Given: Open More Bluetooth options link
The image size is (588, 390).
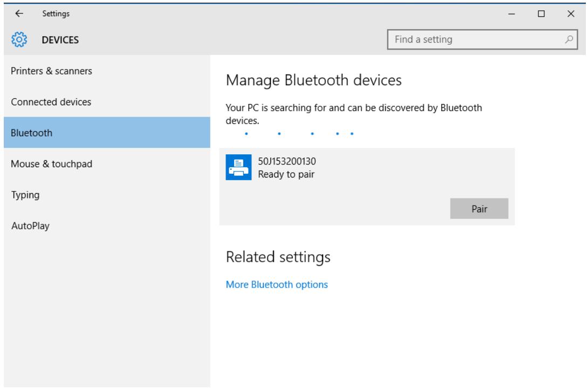Looking at the screenshot, I should [277, 285].
